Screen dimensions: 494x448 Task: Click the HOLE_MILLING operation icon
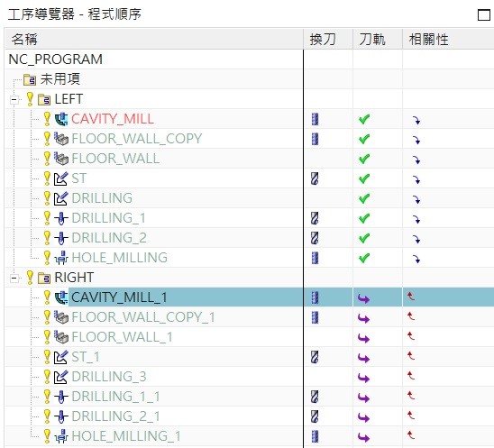click(61, 258)
